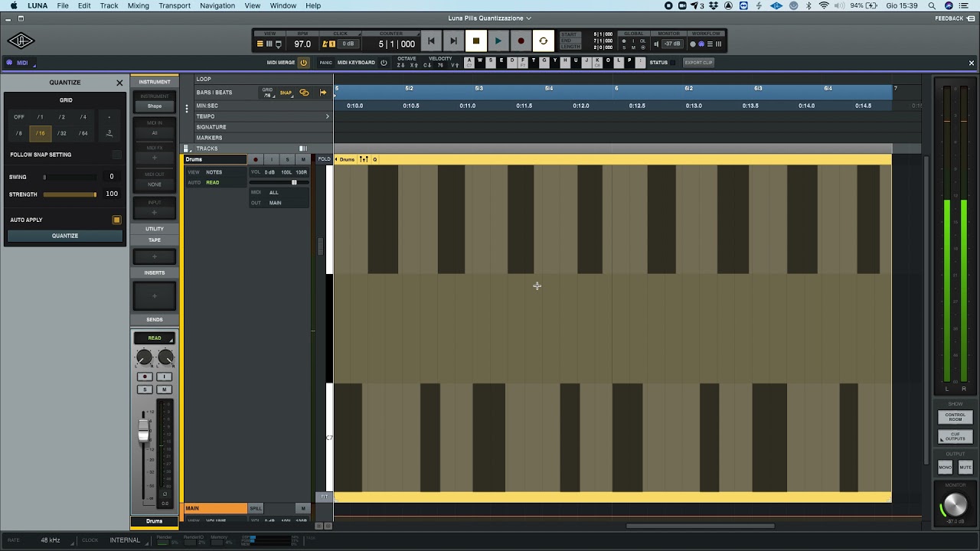980x551 pixels.
Task: Select the /4 quantize grid value
Action: click(83, 117)
